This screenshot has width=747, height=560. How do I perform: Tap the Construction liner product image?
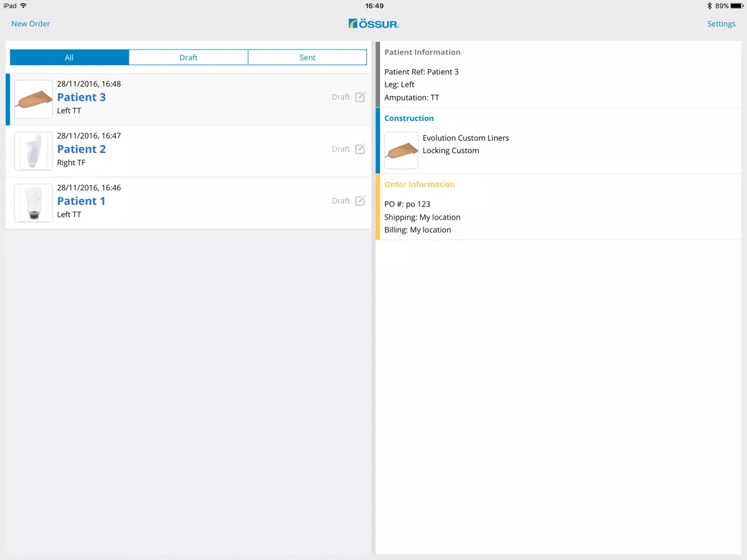click(x=401, y=151)
